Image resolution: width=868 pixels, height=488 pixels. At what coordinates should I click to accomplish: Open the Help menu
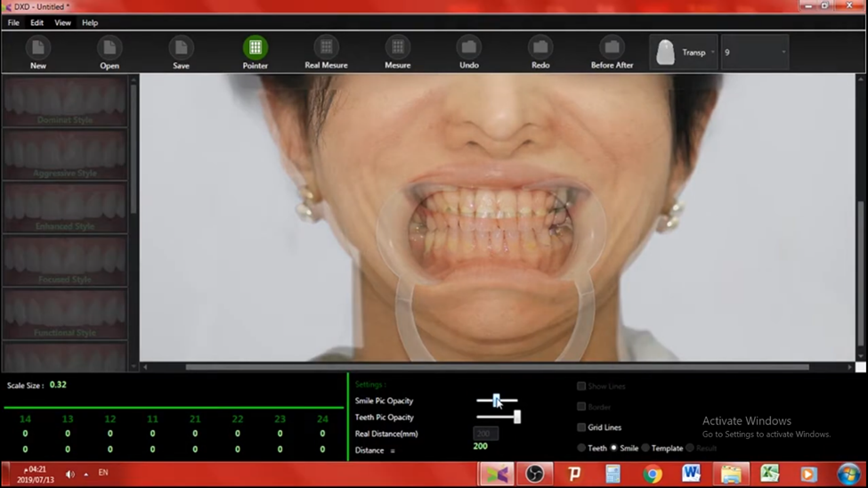coord(90,23)
